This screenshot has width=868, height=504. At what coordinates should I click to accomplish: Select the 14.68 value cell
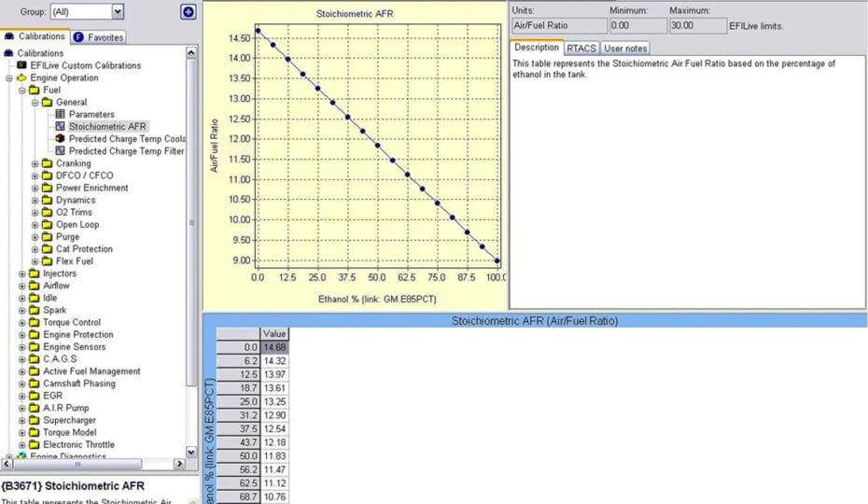point(274,347)
